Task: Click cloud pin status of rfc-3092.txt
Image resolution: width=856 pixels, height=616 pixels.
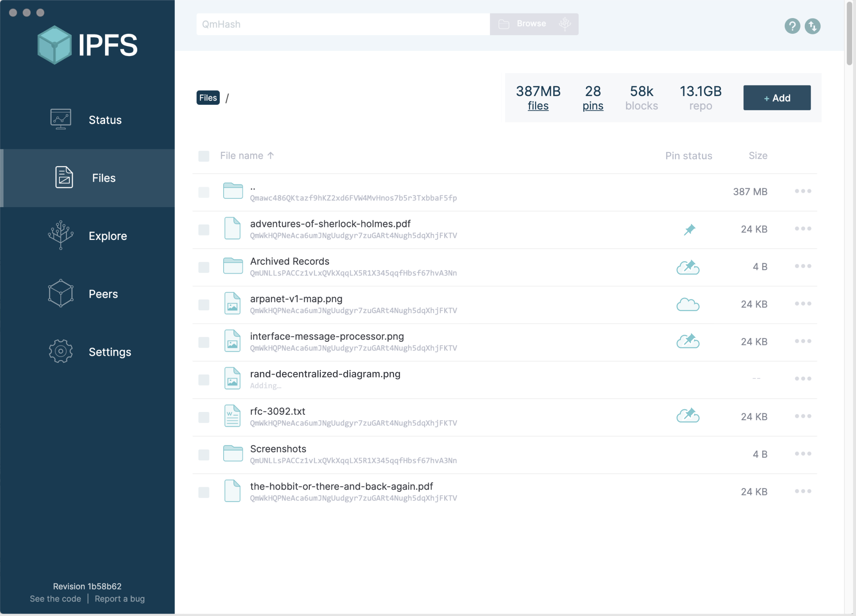Action: click(x=688, y=415)
